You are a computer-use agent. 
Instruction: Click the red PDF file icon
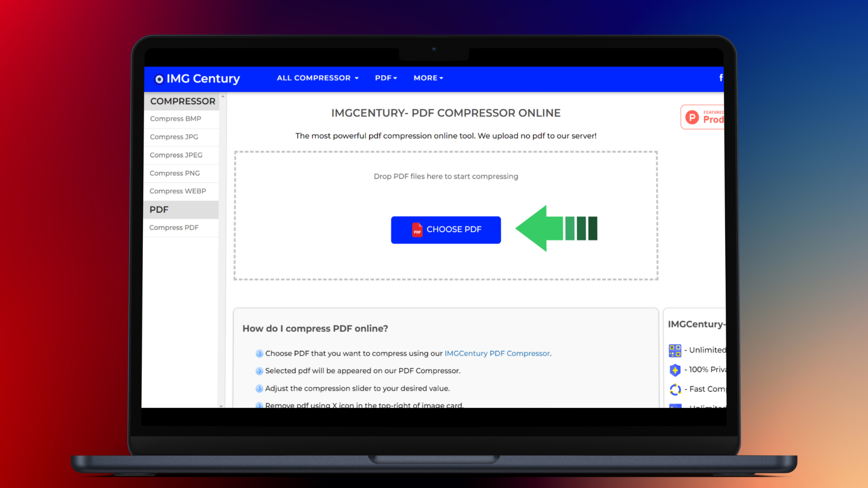(417, 230)
